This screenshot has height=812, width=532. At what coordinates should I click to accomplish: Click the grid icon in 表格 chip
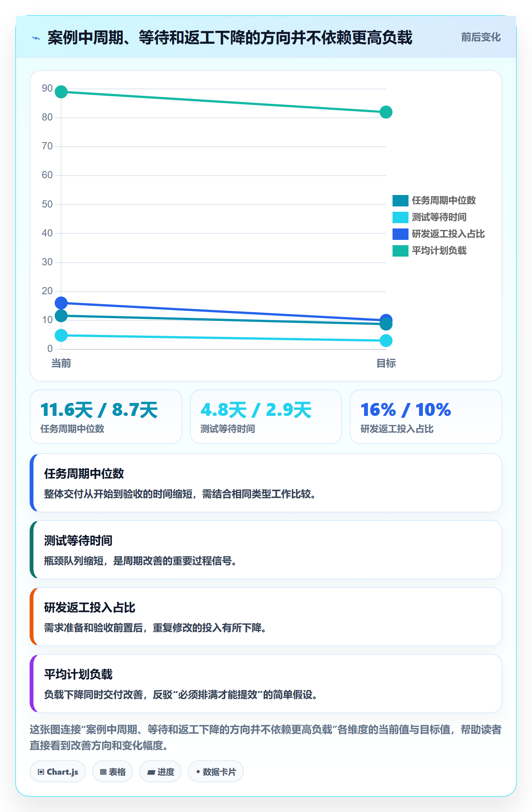click(x=103, y=772)
